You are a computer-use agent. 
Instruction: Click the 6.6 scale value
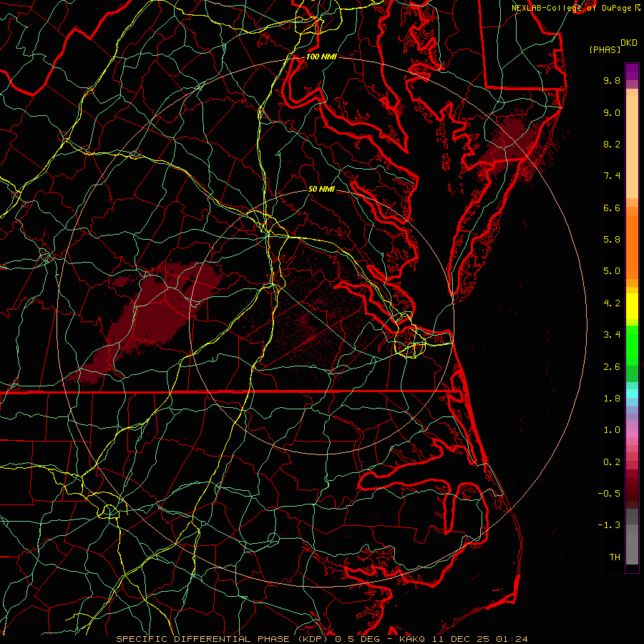tap(612, 208)
